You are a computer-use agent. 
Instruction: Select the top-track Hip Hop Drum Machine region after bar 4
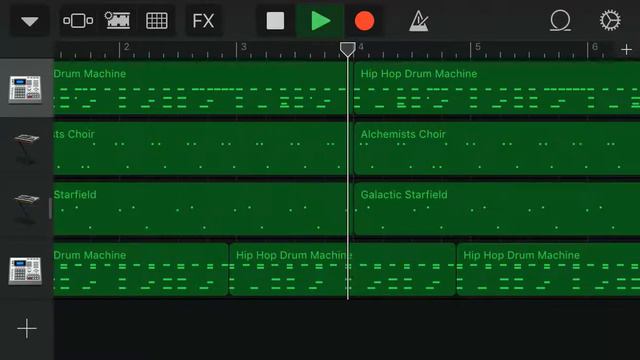pos(497,88)
